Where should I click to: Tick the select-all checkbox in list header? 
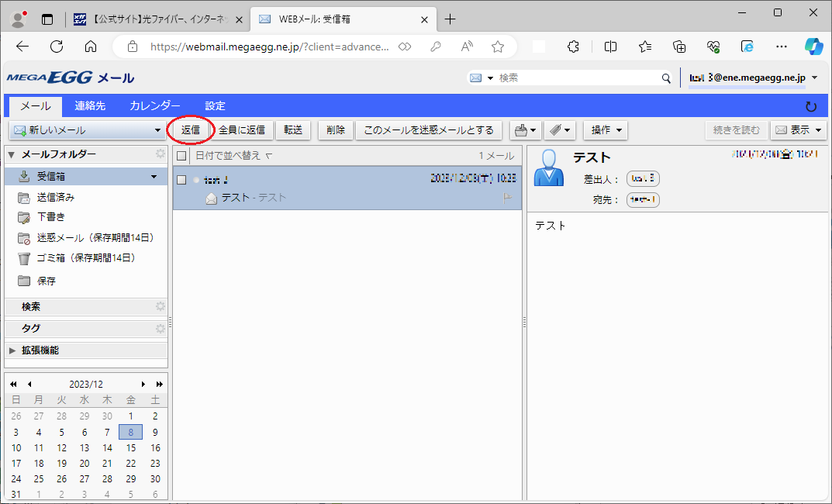pos(181,156)
